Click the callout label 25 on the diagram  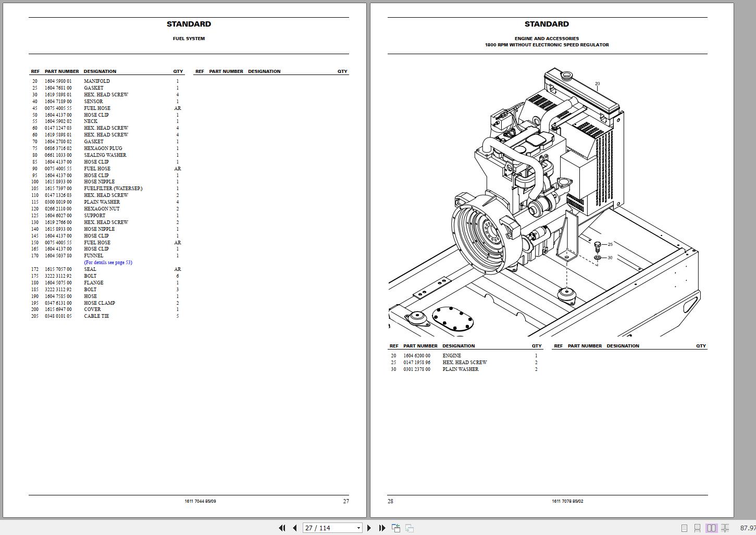[x=610, y=244]
